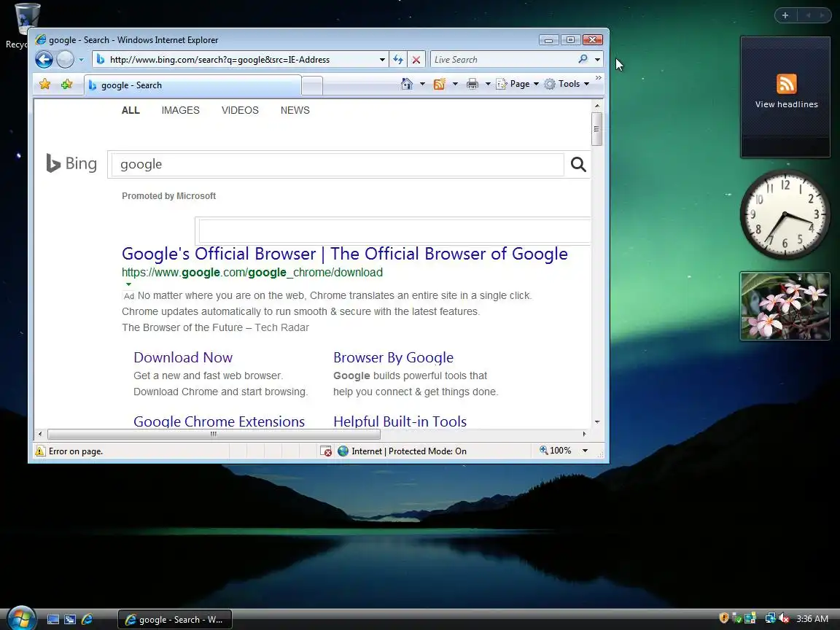This screenshot has height=630, width=840.
Task: Select the 'google - Search' tab
Action: 192,85
